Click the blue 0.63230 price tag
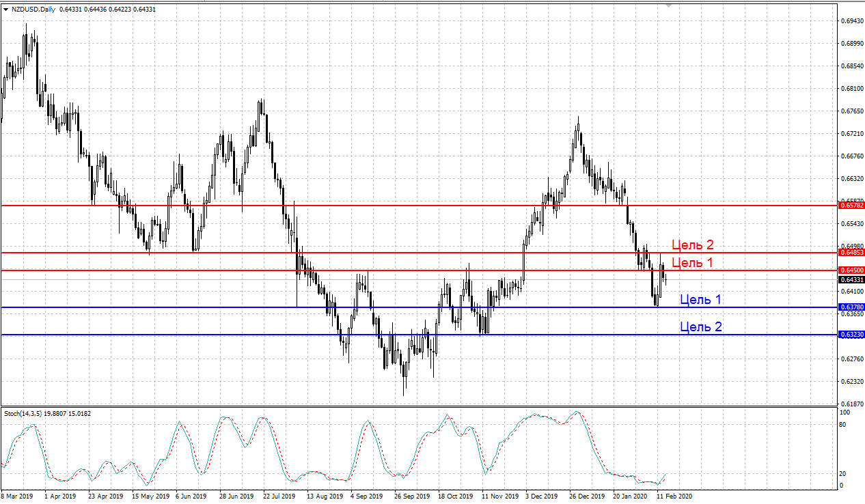The image size is (865, 504). tap(851, 335)
